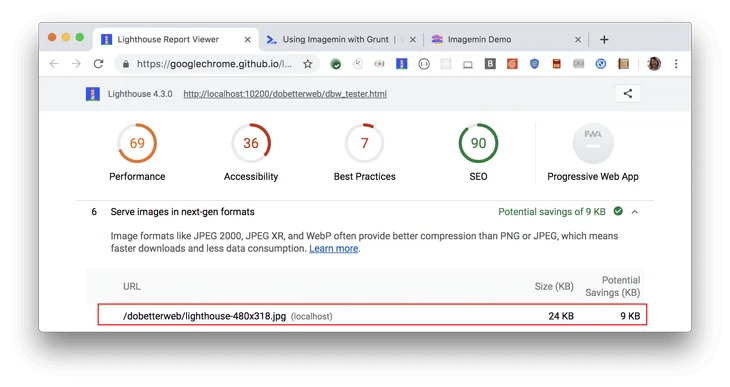Click the (localhost) label in table row
The width and height of the screenshot is (730, 387).
click(312, 317)
